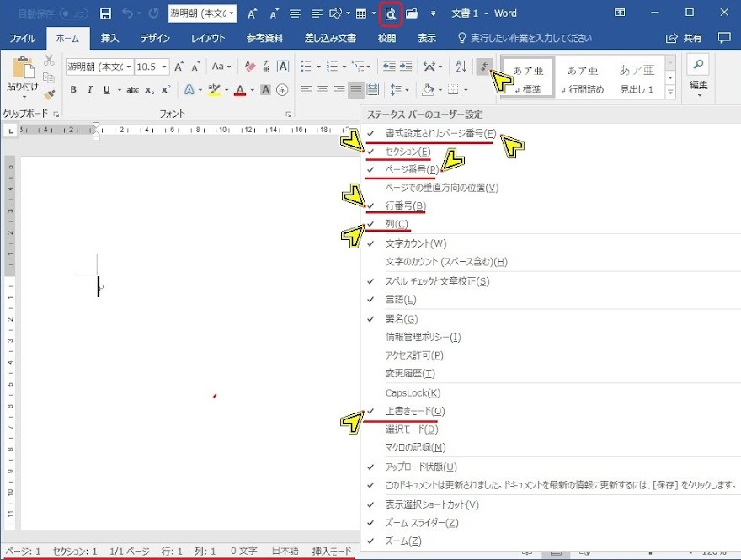Open the font size dropdown
Screen dimensions: 741x560
pos(163,67)
